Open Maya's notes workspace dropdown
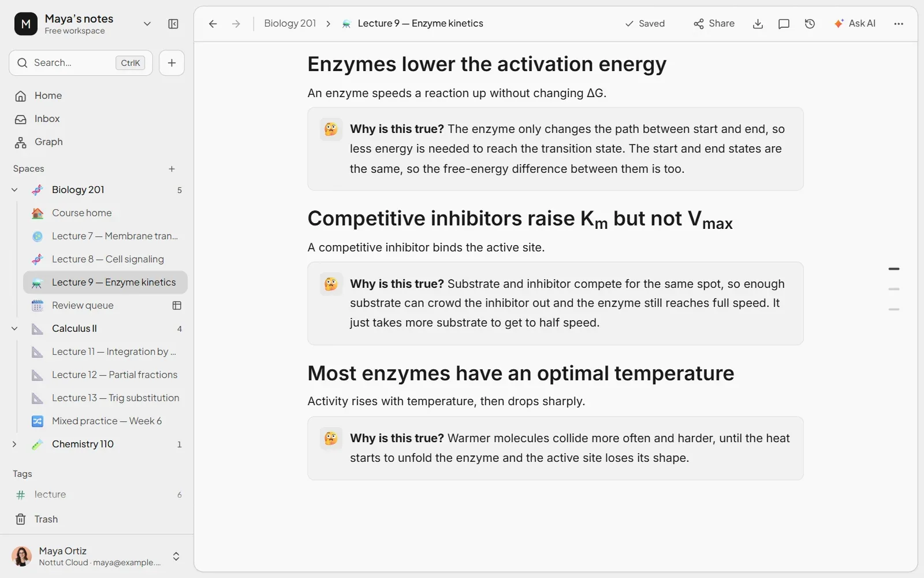The width and height of the screenshot is (924, 578). tap(147, 24)
